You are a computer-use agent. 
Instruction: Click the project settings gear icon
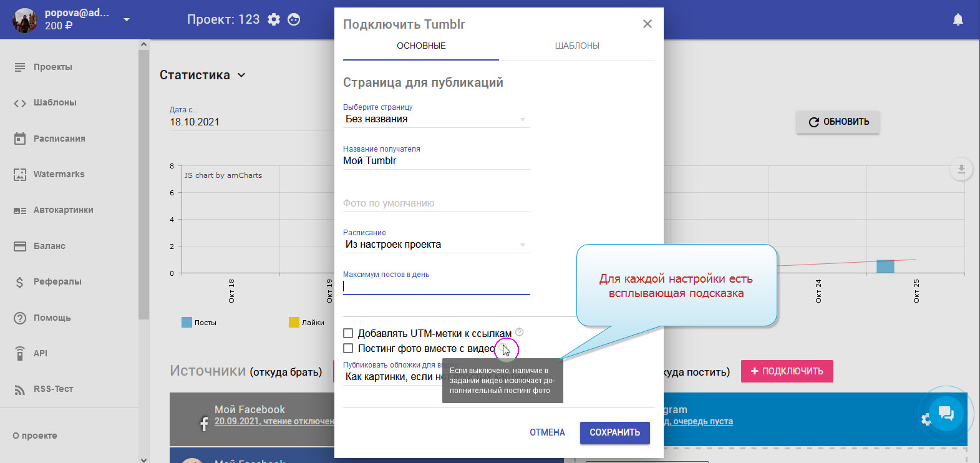(274, 19)
